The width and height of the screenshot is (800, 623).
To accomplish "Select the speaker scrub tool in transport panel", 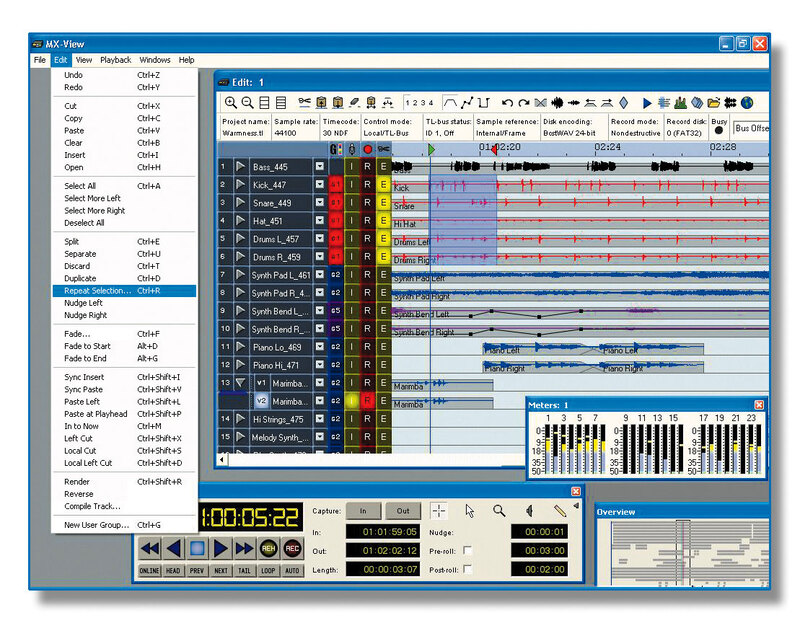I will pyautogui.click(x=530, y=511).
